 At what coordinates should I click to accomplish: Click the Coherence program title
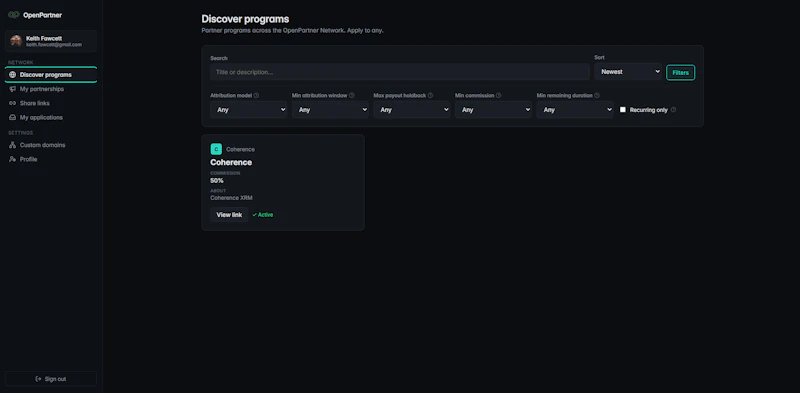(x=231, y=162)
